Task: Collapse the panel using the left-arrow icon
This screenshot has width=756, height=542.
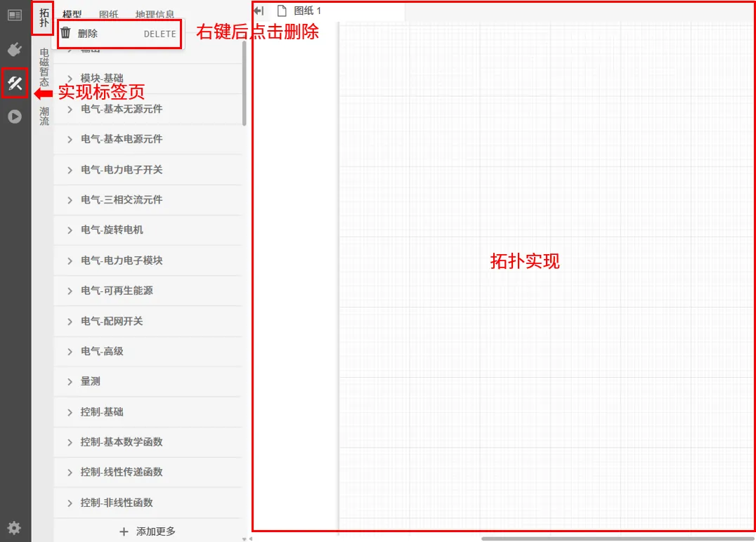Action: coord(257,11)
